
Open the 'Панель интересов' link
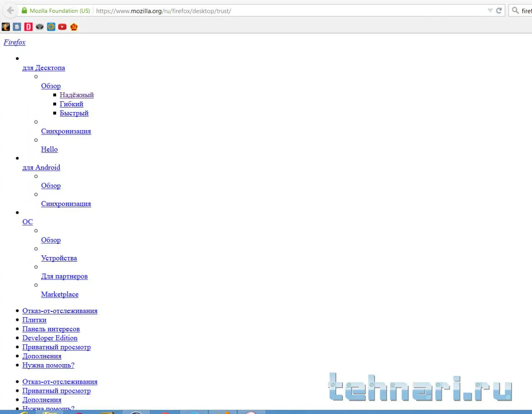(51, 329)
